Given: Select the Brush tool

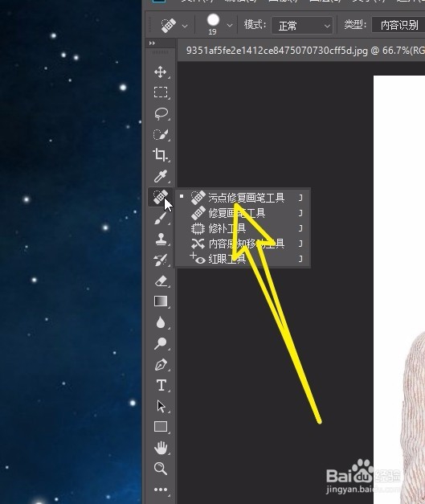Looking at the screenshot, I should (x=161, y=218).
